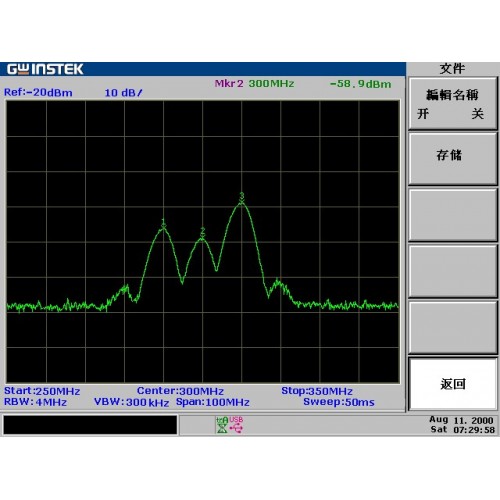Click the GW Instek logo
Image resolution: width=500 pixels, height=500 pixels.
[x=45, y=69]
